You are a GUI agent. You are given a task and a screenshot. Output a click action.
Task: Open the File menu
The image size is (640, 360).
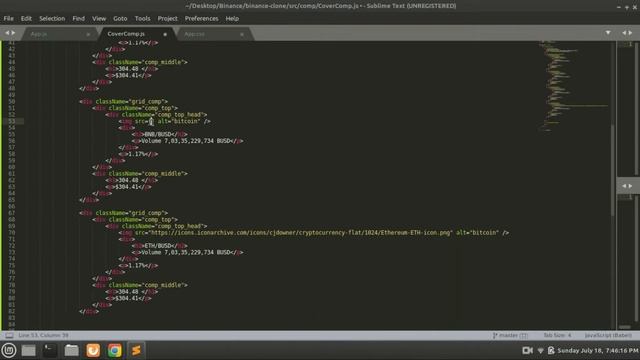9,18
